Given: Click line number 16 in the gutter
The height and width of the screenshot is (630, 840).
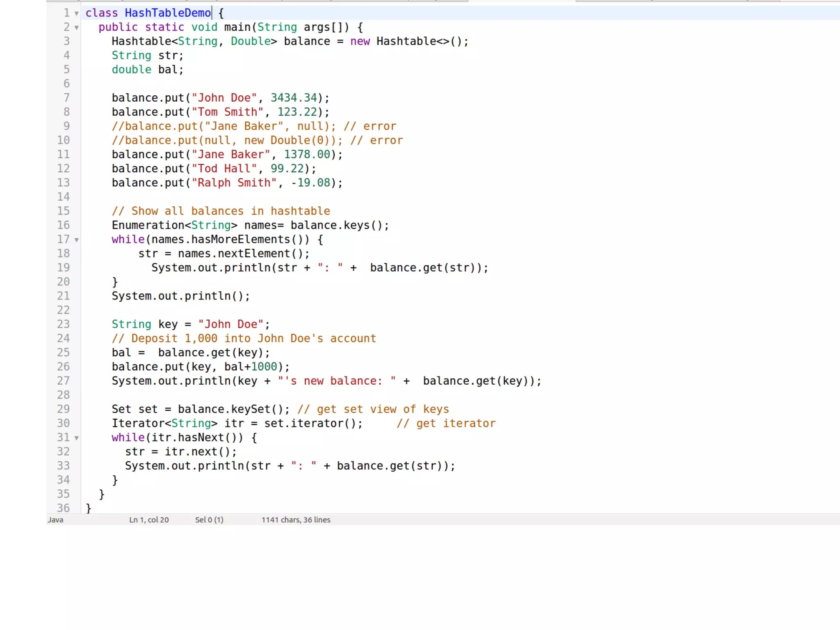Looking at the screenshot, I should click(x=63, y=225).
